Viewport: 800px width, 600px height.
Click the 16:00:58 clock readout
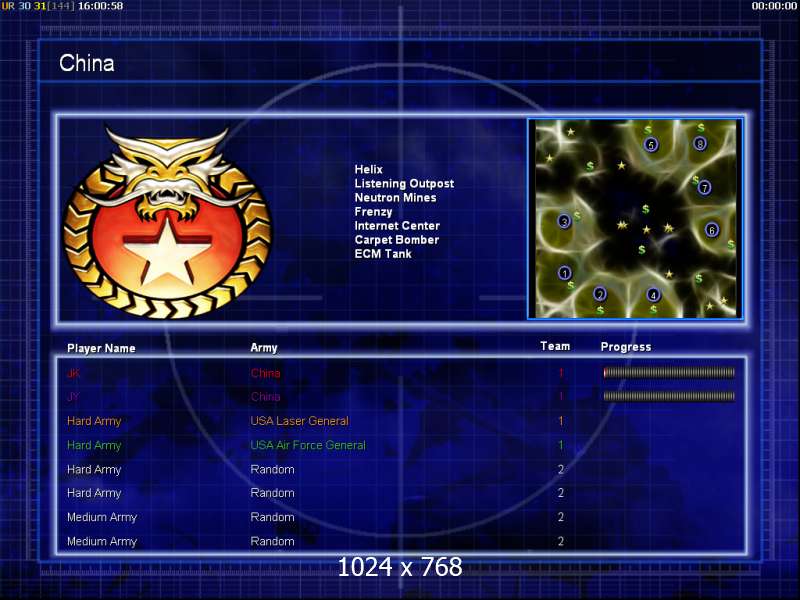(101, 6)
